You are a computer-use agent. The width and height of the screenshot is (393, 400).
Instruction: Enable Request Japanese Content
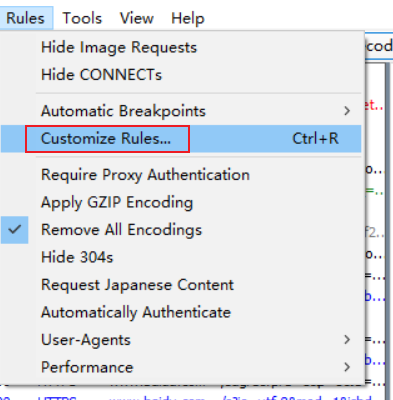181,285
